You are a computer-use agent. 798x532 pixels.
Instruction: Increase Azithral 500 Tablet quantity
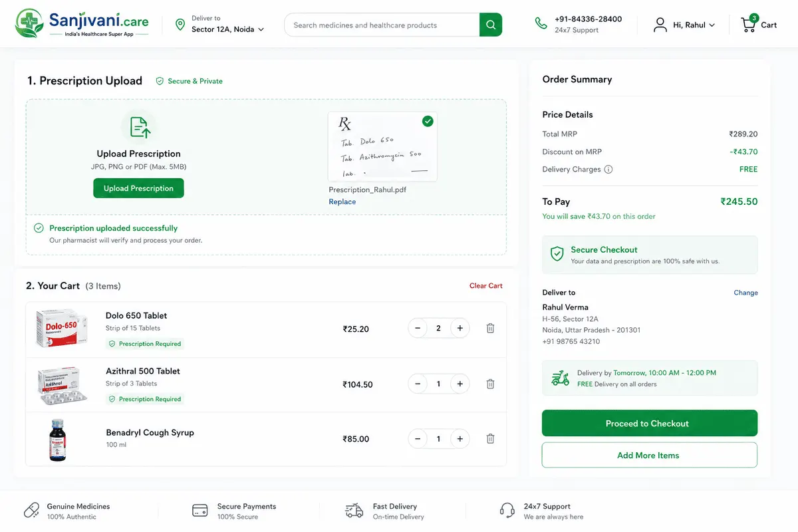coord(460,384)
